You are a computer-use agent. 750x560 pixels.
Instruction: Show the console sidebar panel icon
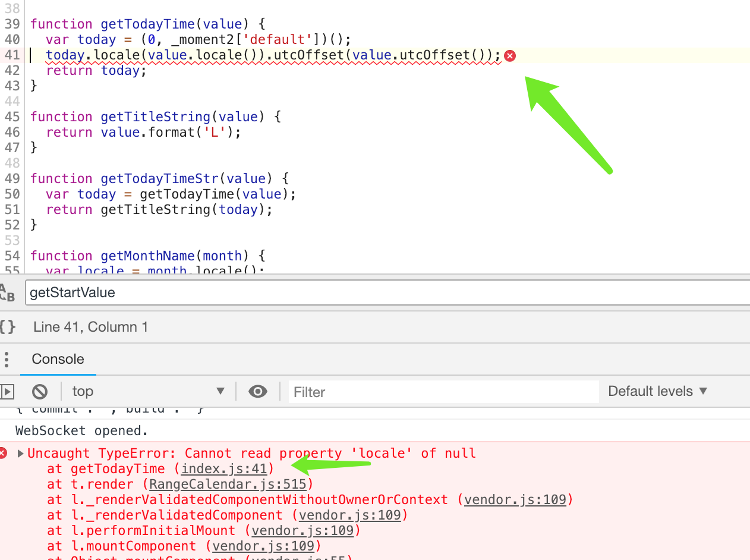(7, 391)
